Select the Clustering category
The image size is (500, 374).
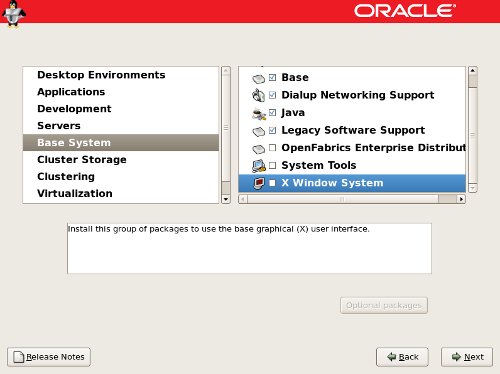[x=121, y=176]
